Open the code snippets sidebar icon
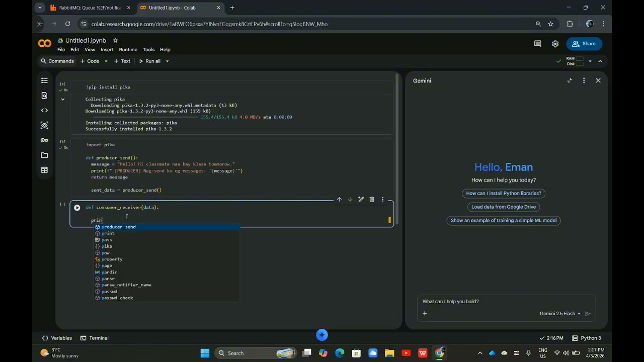The width and height of the screenshot is (644, 362). pyautogui.click(x=44, y=110)
